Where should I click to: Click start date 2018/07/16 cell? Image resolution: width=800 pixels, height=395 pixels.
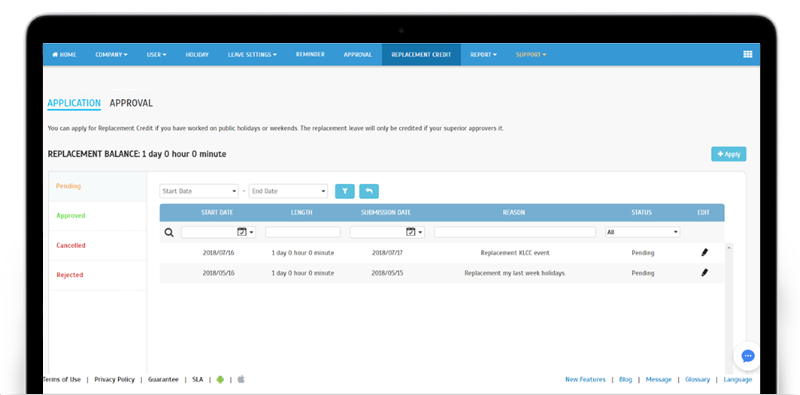coord(218,253)
